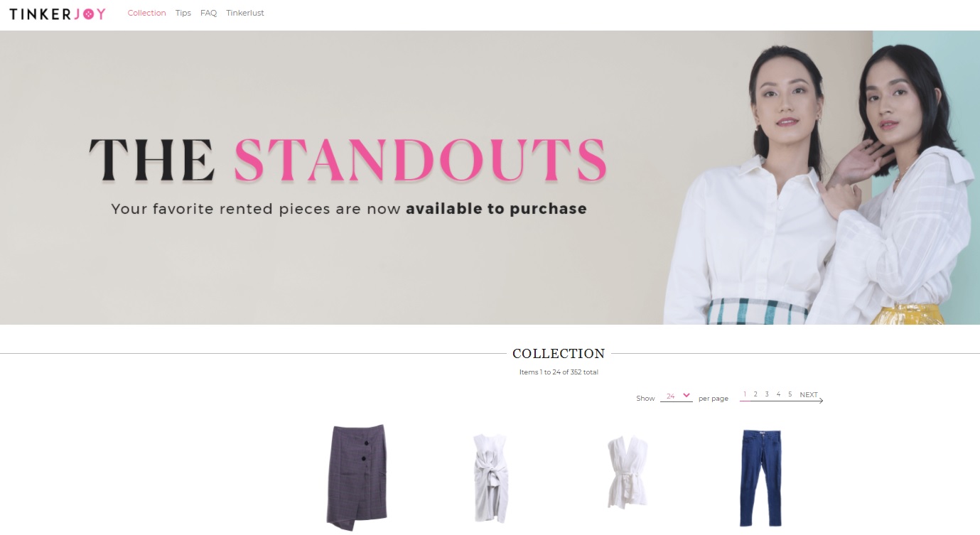The height and width of the screenshot is (535, 980).
Task: Select page 1 in pagination
Action: (745, 394)
